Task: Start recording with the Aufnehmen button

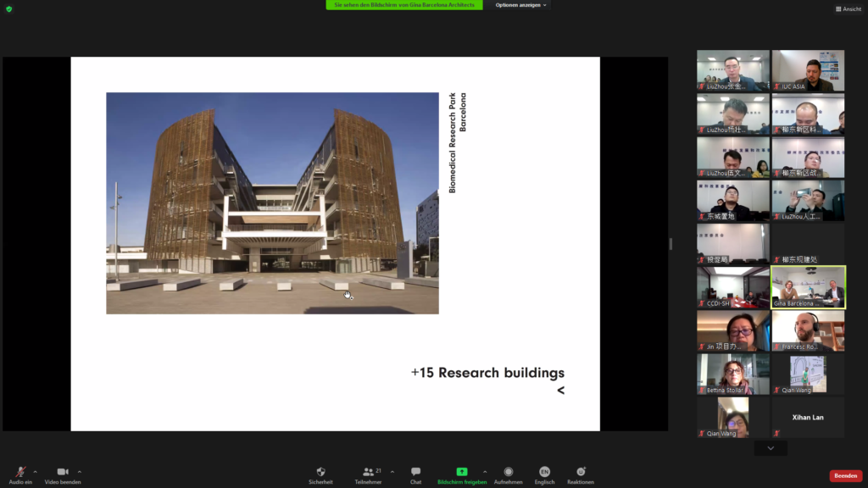Action: pos(508,474)
